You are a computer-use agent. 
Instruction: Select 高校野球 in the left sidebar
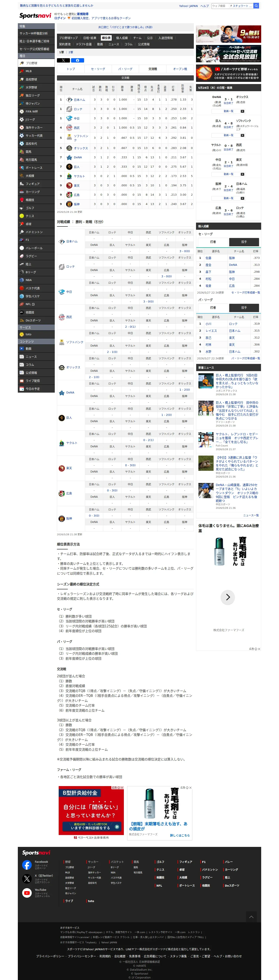pyautogui.click(x=36, y=79)
